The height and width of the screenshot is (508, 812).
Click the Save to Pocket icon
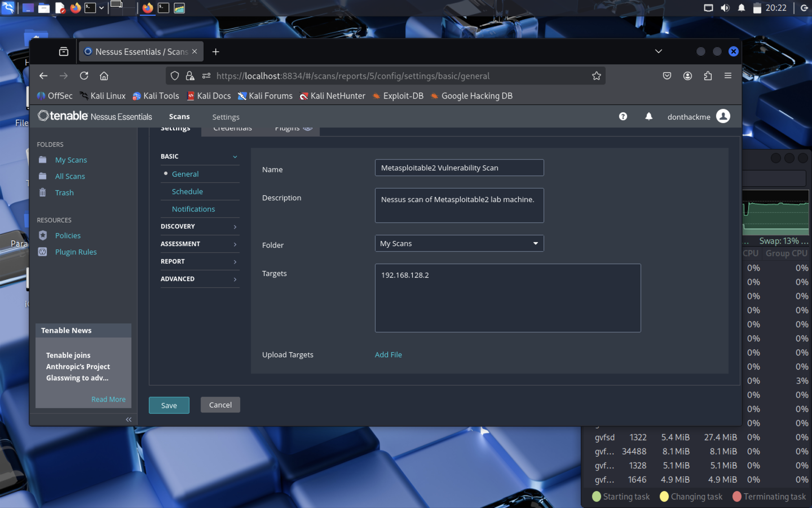(667, 76)
